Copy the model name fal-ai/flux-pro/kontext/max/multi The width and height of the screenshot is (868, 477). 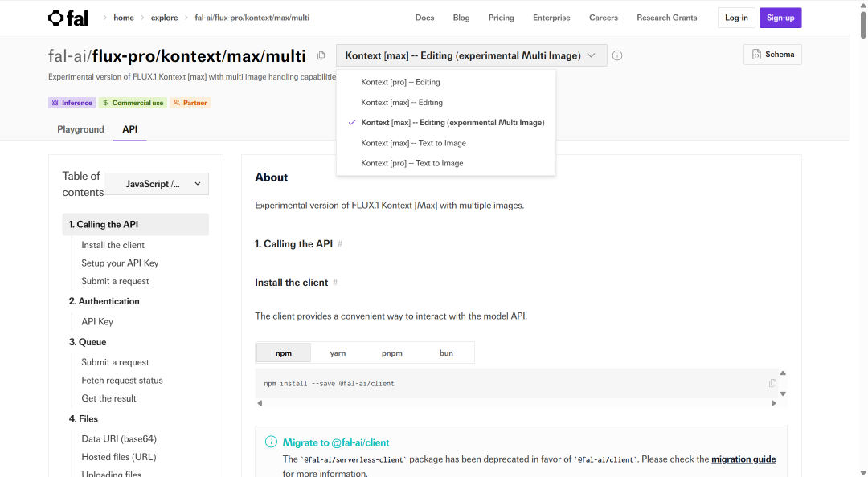[321, 55]
